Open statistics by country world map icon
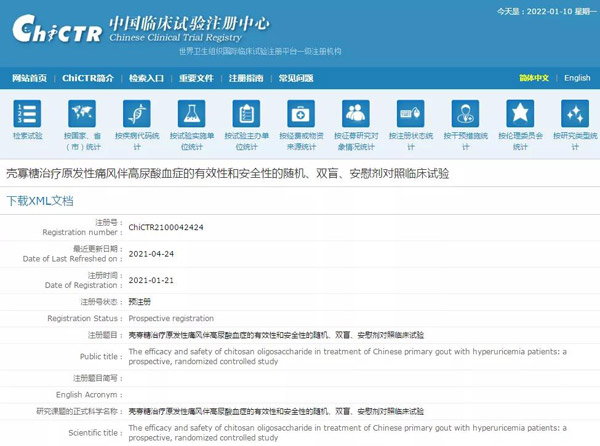The width and height of the screenshot is (600, 446). [82, 113]
